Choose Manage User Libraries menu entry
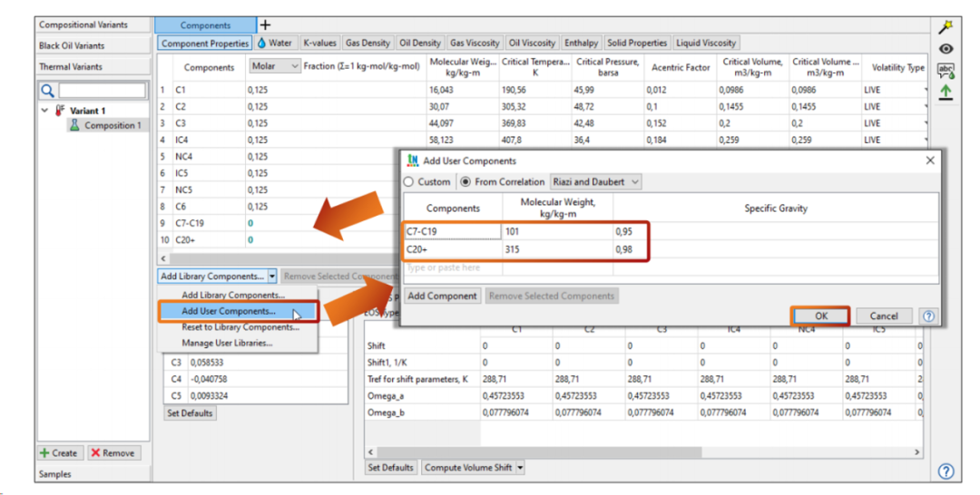The width and height of the screenshot is (980, 495). (227, 343)
